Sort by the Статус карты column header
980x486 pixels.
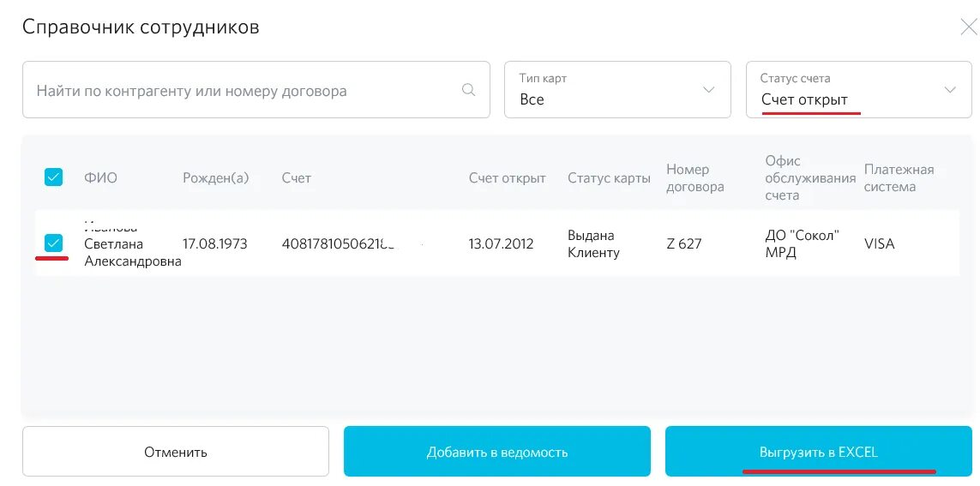[609, 178]
